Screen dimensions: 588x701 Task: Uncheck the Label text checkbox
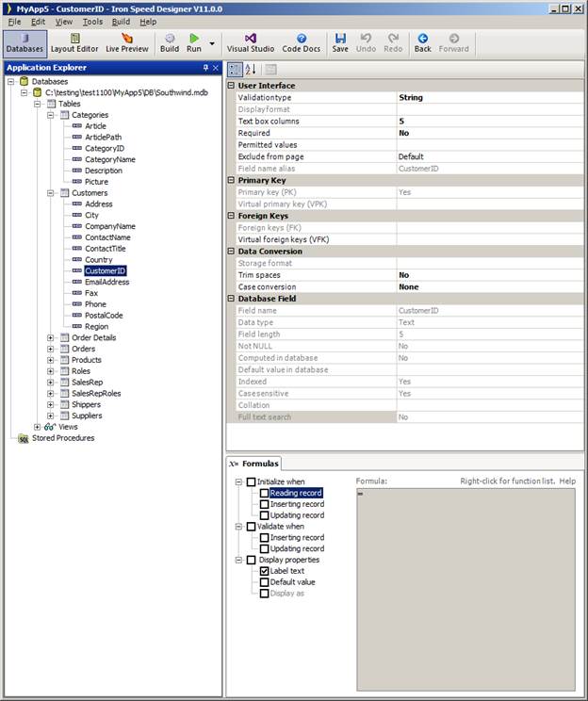(x=264, y=571)
